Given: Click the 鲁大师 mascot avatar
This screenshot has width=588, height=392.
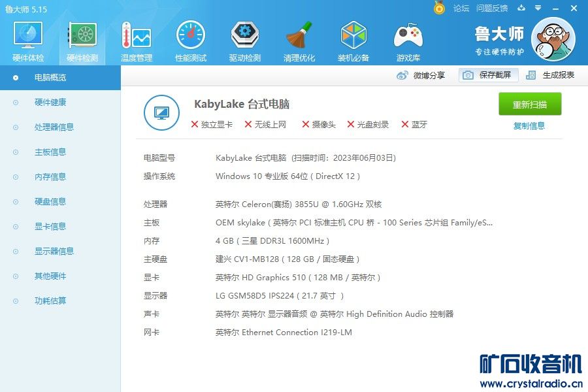Looking at the screenshot, I should pos(553,39).
